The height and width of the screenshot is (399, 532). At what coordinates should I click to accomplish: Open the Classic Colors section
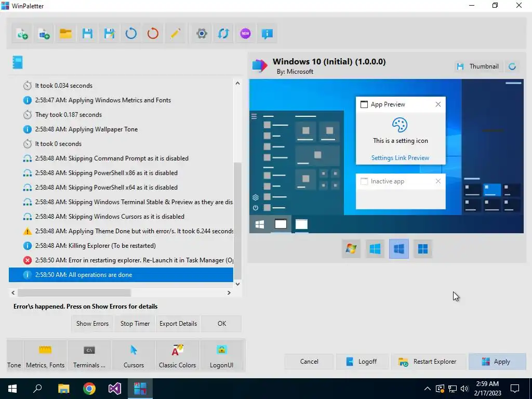click(178, 356)
